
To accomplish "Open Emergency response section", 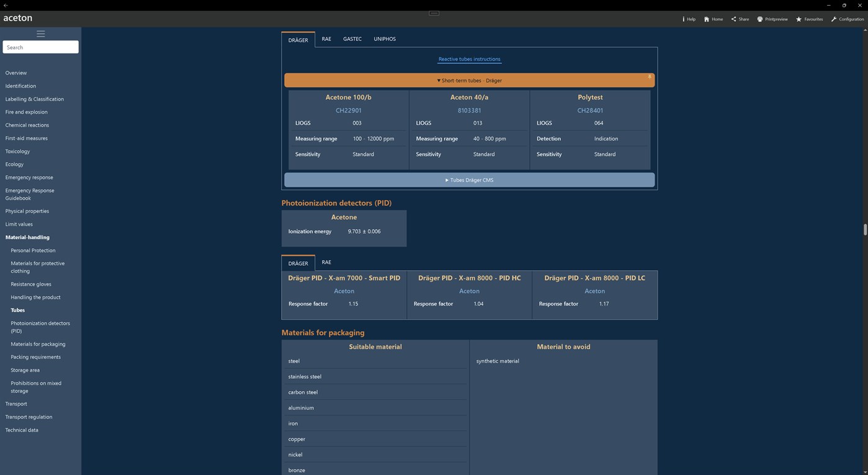I will [x=29, y=177].
